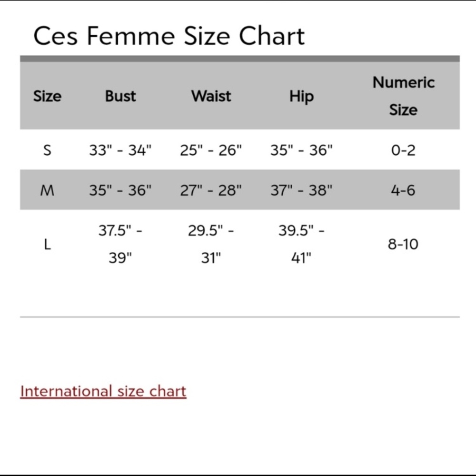Select the Waist column header

pyautogui.click(x=211, y=96)
